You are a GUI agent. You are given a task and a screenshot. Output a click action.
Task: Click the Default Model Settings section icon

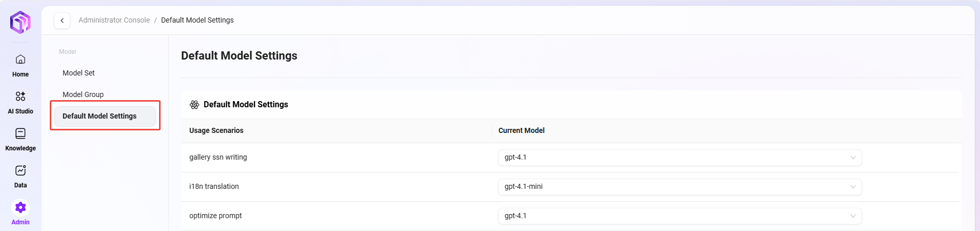click(194, 105)
